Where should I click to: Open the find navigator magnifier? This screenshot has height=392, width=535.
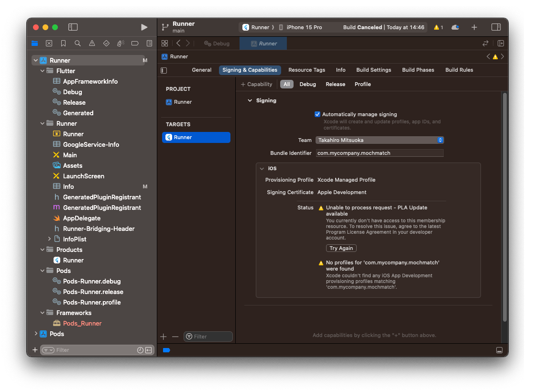point(78,44)
